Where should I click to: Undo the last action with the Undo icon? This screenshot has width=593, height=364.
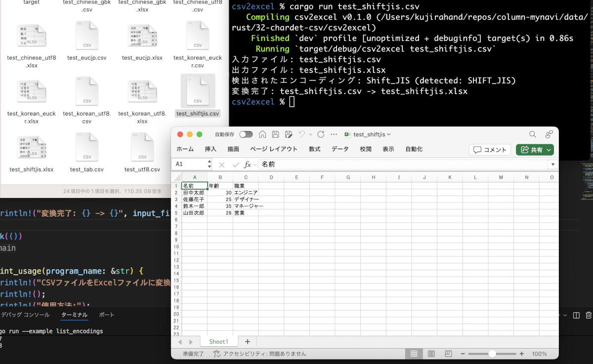coord(302,134)
